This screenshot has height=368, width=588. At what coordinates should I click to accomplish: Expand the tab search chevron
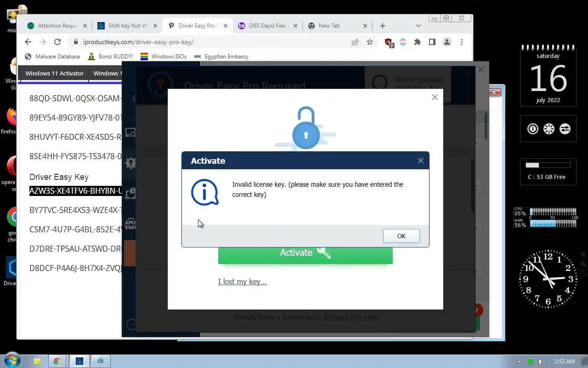pyautogui.click(x=418, y=26)
